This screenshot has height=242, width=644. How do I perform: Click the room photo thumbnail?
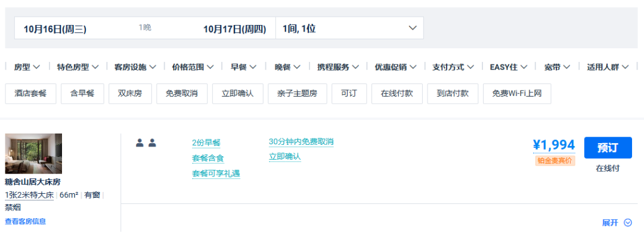[x=33, y=153]
